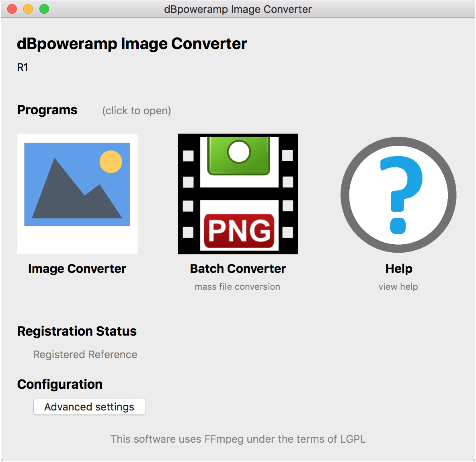Select the view help caption

398,287
